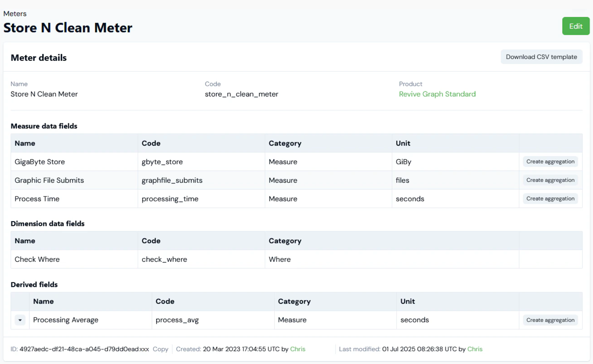
Task: Open Chris profile link beside Created date
Action: coord(297,349)
